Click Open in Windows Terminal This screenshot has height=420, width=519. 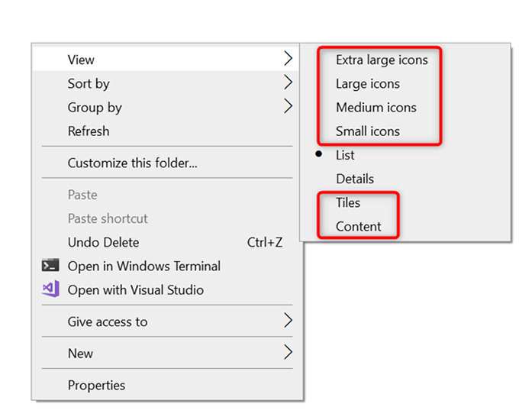(x=144, y=266)
